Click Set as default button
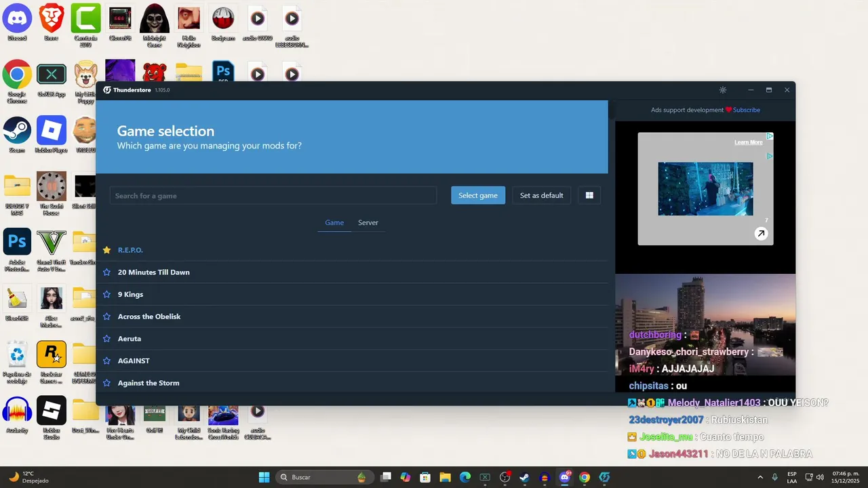The image size is (868, 488). coord(541,195)
